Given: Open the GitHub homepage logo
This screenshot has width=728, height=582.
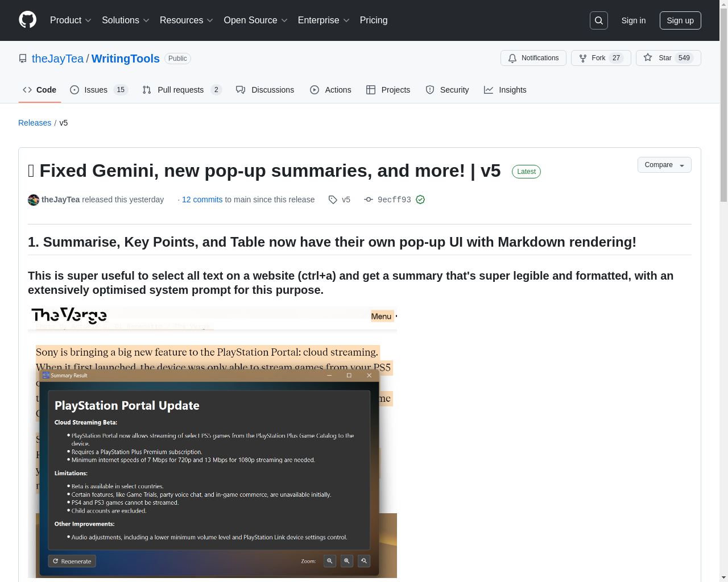Looking at the screenshot, I should (x=27, y=20).
